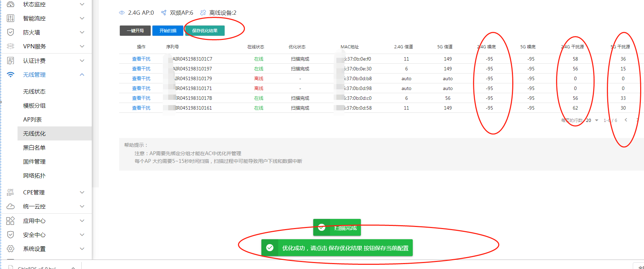Image resolution: width=644 pixels, height=269 pixels.
Task: Open the AP列表 submenu item
Action: (32, 119)
